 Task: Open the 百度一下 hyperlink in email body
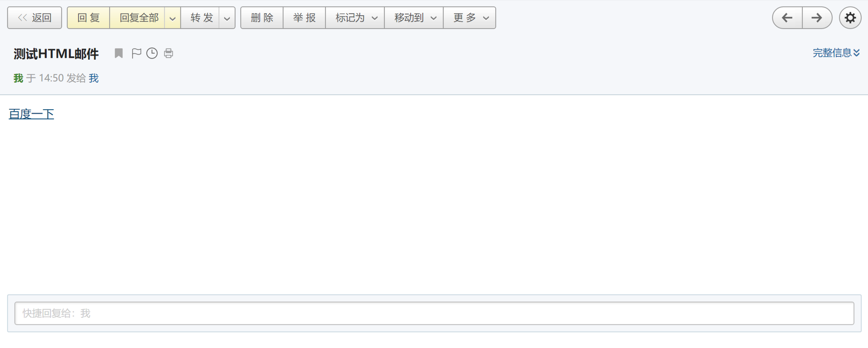[31, 114]
